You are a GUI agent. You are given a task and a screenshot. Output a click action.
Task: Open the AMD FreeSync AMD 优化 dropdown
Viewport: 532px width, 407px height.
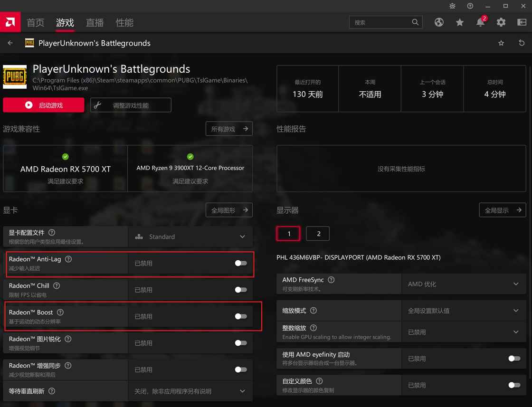[x=464, y=284]
